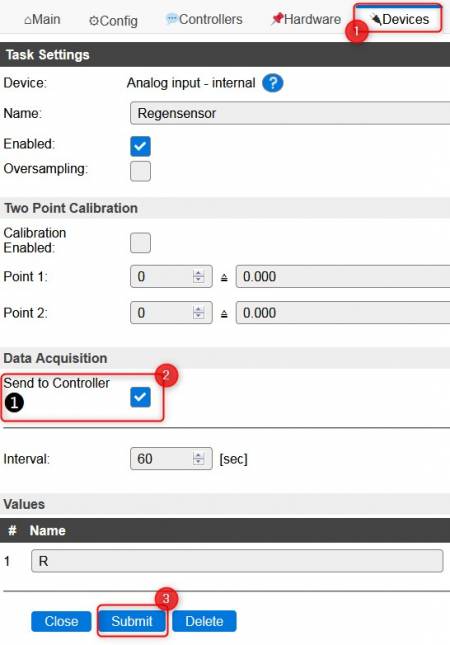
Task: Uncheck Send to Controller checkbox
Action: pyautogui.click(x=140, y=397)
